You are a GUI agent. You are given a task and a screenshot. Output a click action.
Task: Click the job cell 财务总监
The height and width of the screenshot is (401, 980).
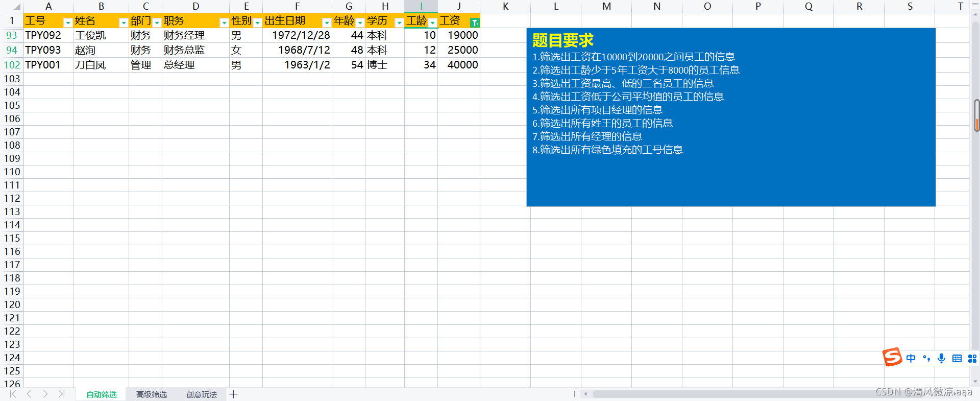[195, 50]
